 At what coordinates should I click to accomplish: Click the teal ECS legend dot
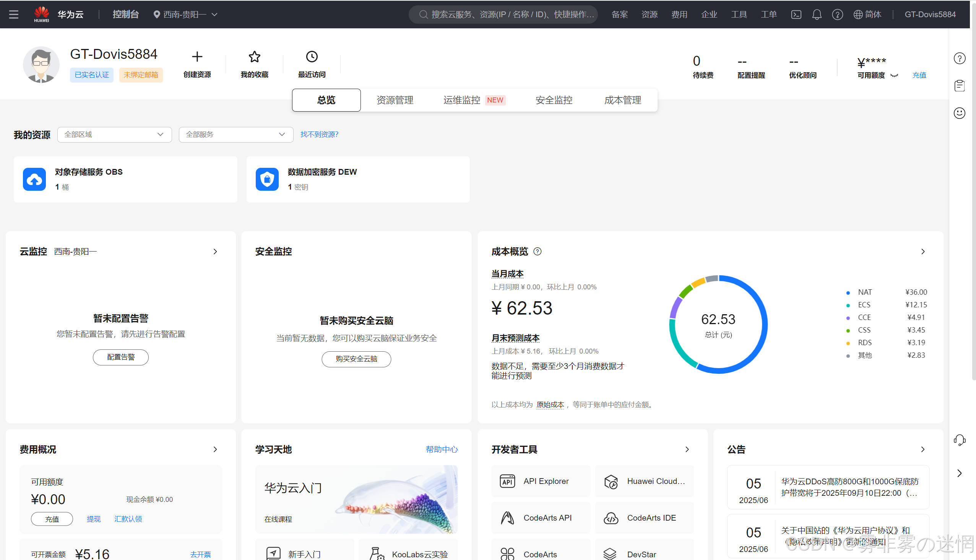(848, 305)
